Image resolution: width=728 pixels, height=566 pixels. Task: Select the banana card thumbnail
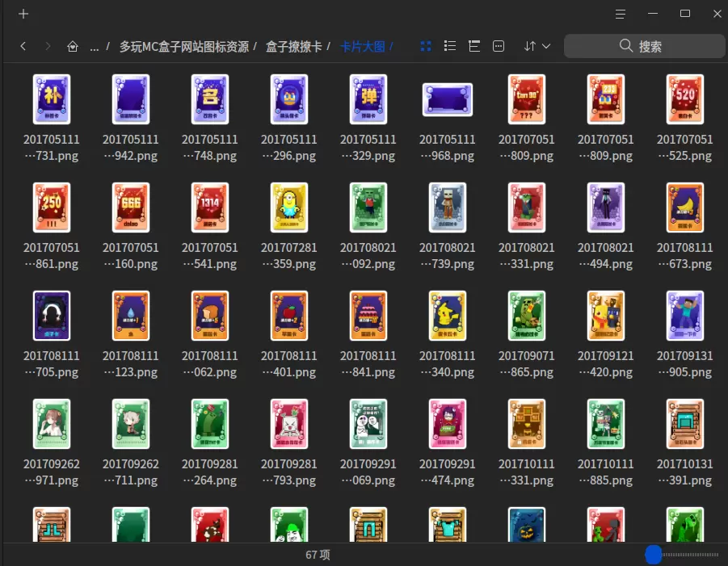685,208
